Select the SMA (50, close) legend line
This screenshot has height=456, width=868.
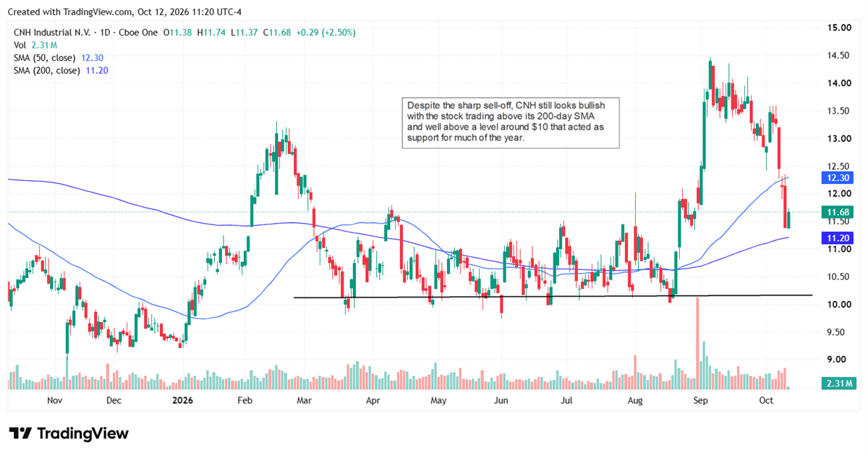(59, 57)
